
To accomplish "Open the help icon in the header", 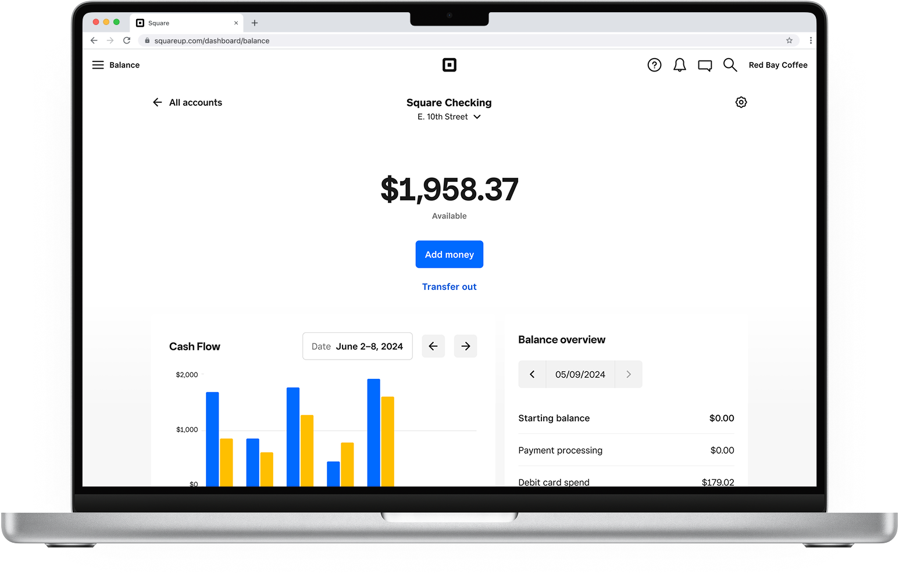I will (x=654, y=65).
